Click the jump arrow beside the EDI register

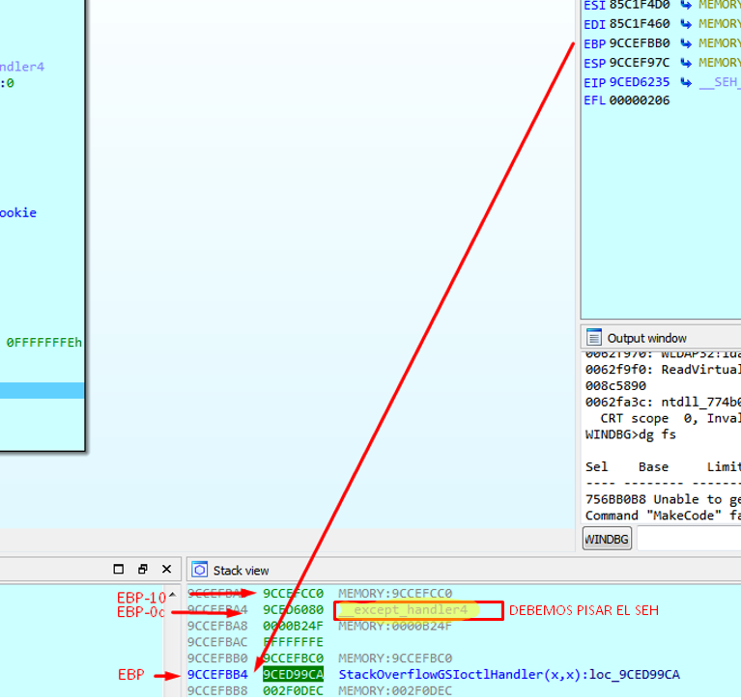686,24
